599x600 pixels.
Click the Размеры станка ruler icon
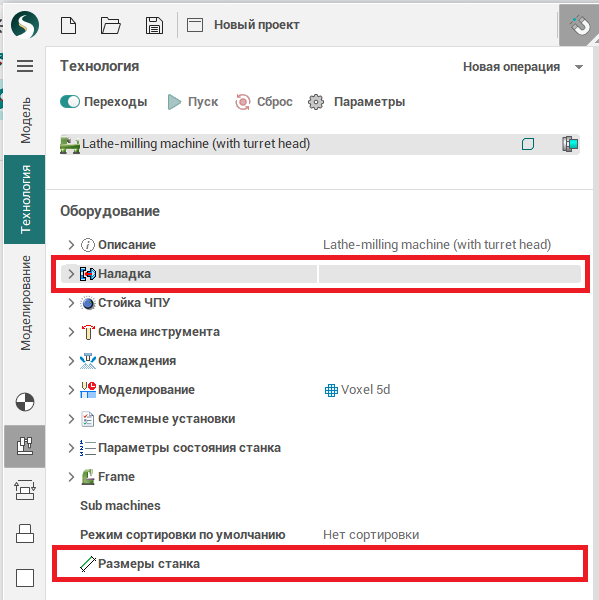[x=88, y=564]
